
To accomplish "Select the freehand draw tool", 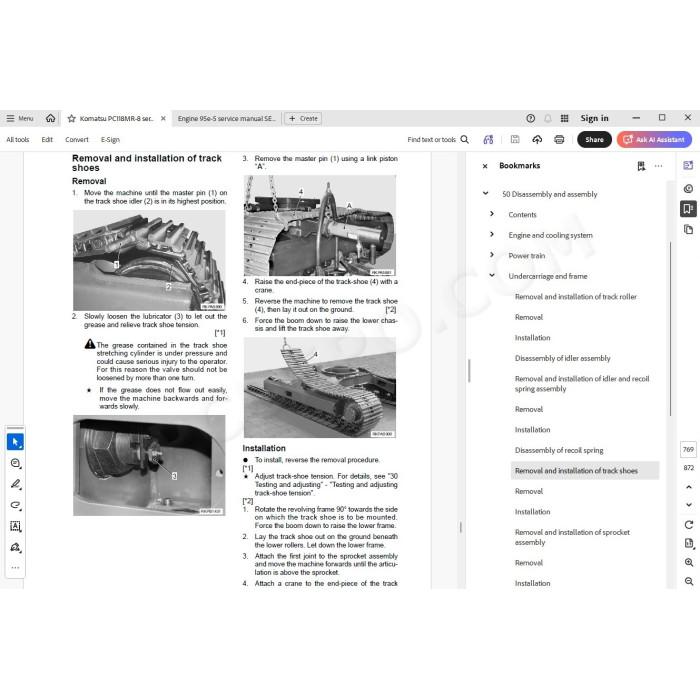I will point(16,505).
